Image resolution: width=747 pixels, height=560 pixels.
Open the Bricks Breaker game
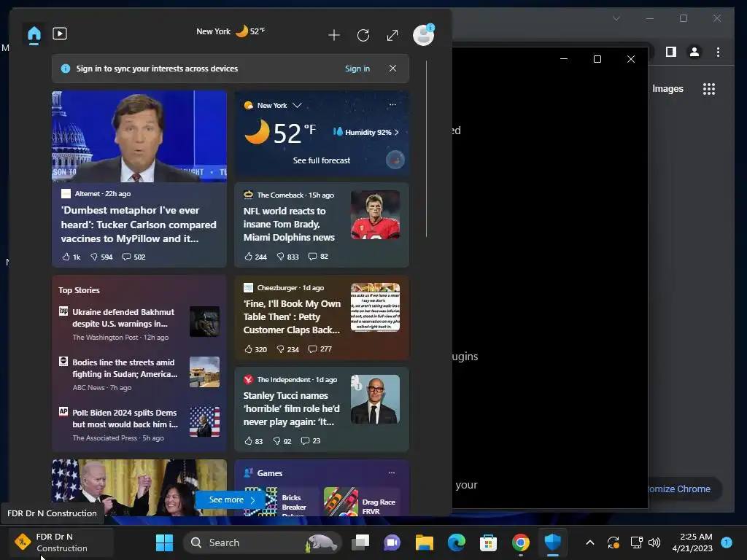tap(282, 502)
